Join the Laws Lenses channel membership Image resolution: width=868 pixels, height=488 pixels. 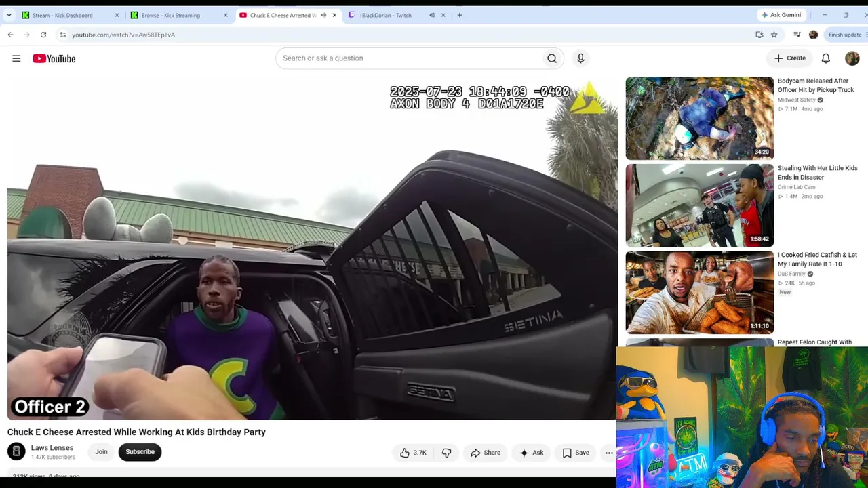[101, 452]
